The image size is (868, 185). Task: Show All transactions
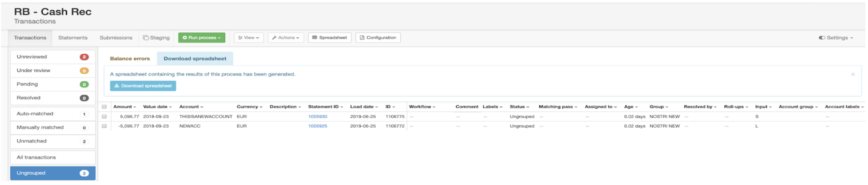click(x=53, y=157)
